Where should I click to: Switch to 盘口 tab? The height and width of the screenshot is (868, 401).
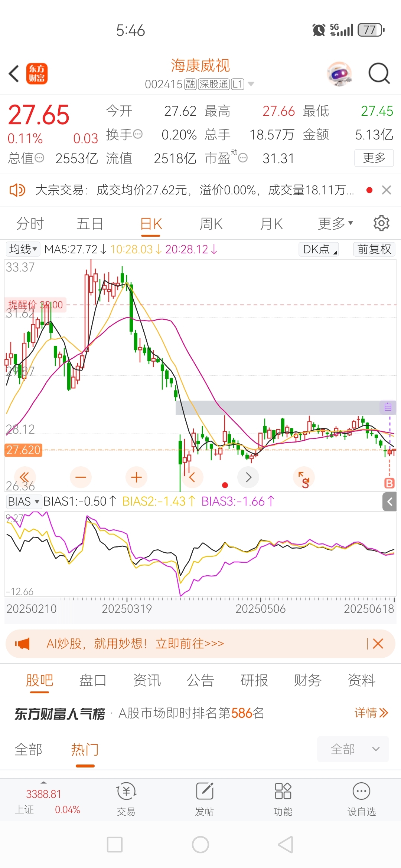click(x=93, y=680)
